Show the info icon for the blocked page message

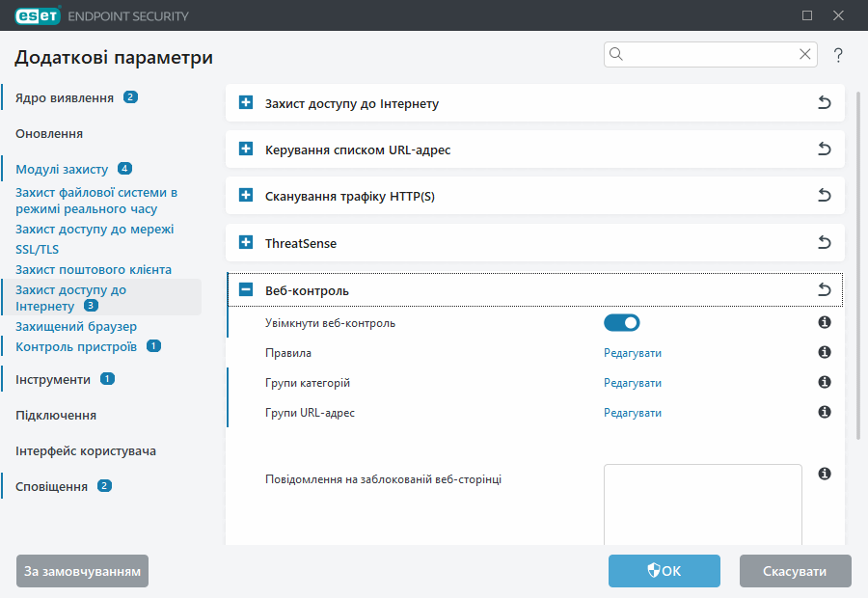coord(825,474)
